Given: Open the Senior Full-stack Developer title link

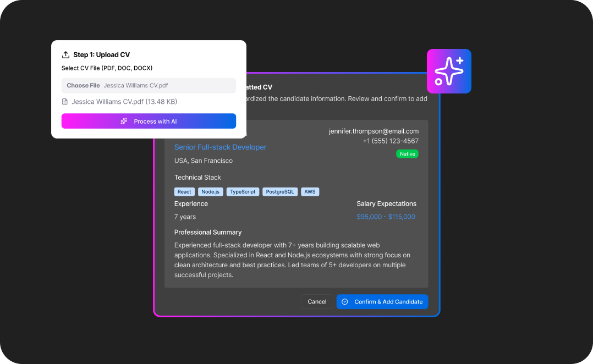Looking at the screenshot, I should point(220,147).
